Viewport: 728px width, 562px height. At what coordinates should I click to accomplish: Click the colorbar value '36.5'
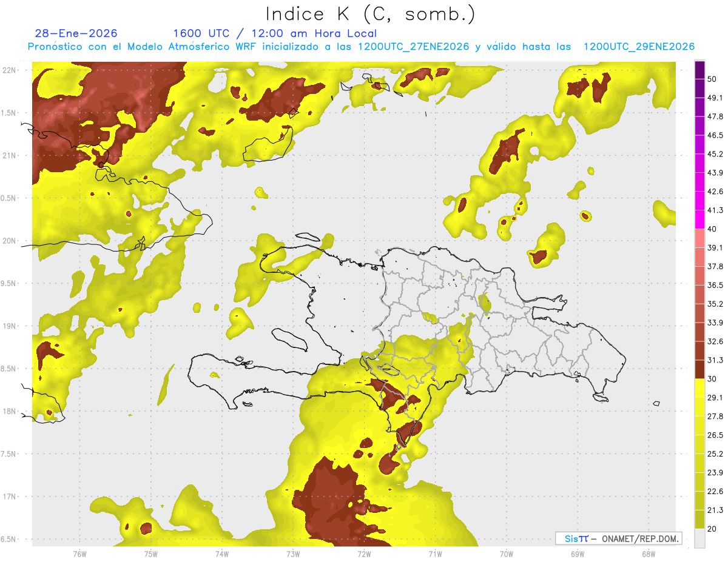tap(715, 285)
